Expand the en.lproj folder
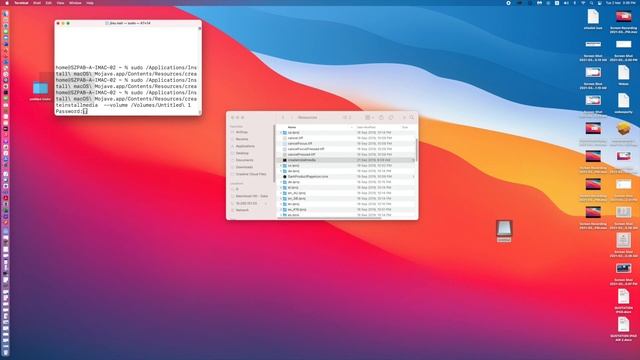 (281, 204)
